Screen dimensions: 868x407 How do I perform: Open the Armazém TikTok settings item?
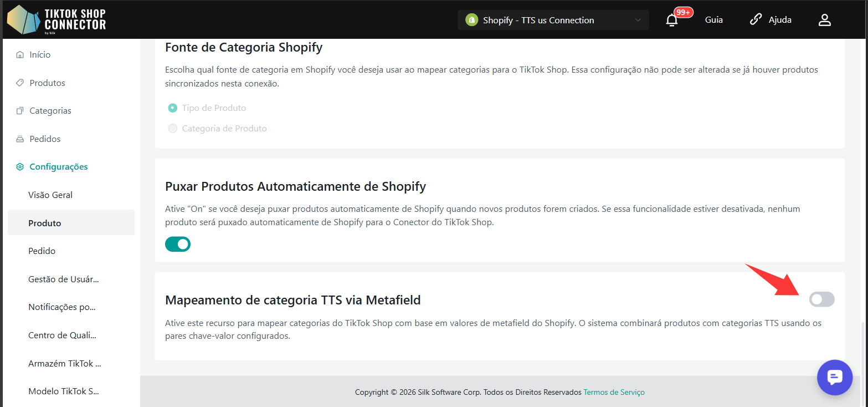(x=64, y=364)
